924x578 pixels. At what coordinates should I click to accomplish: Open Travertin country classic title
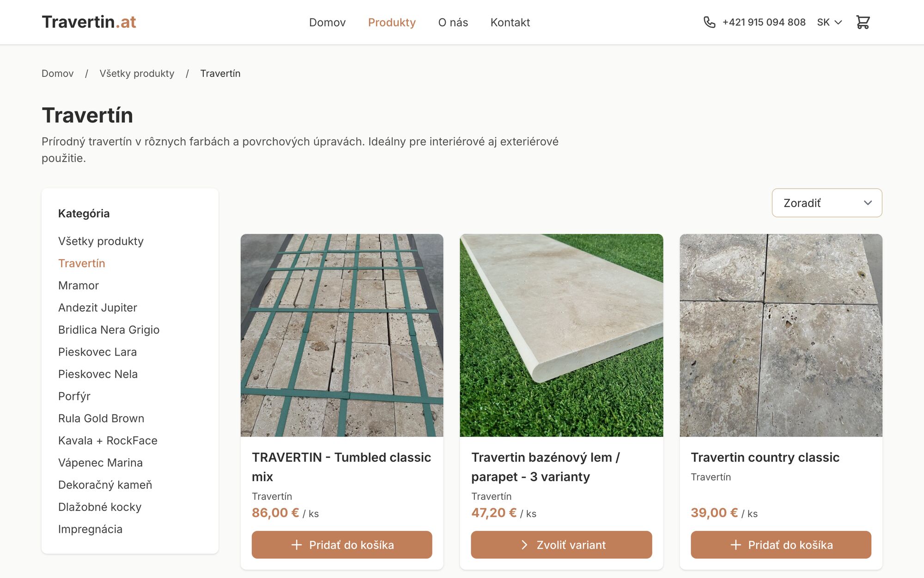pos(765,457)
